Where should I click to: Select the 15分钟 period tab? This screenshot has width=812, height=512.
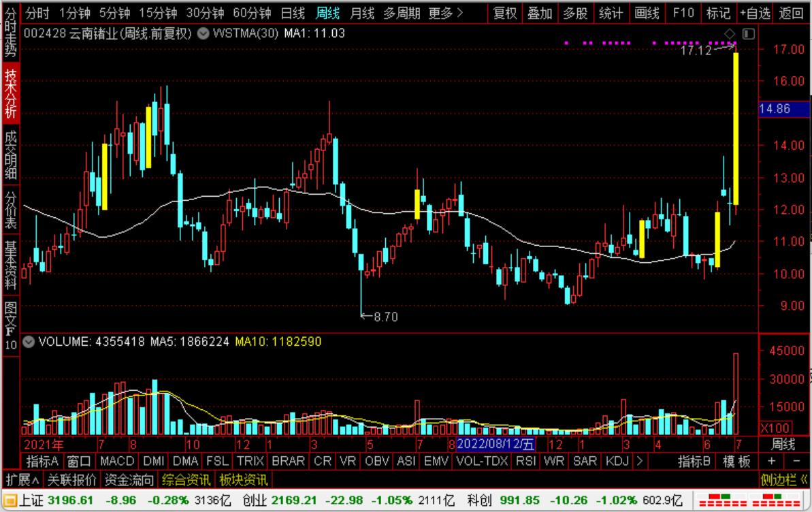point(158,13)
